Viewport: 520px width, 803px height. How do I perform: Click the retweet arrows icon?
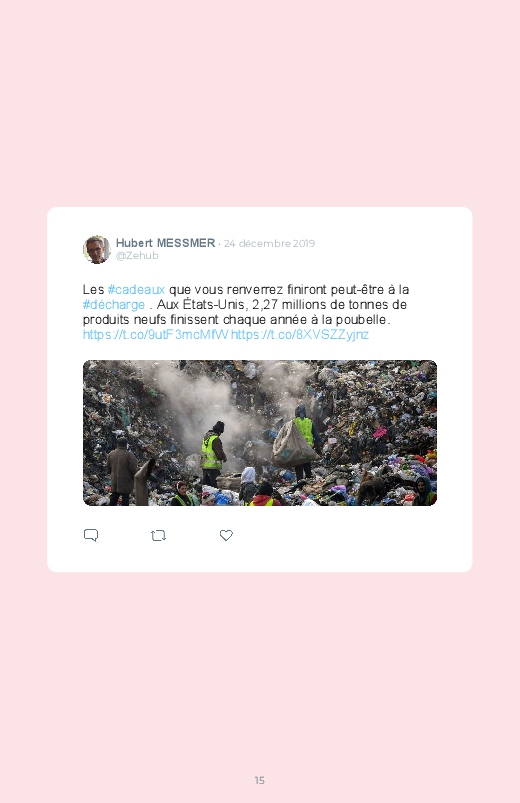click(158, 536)
